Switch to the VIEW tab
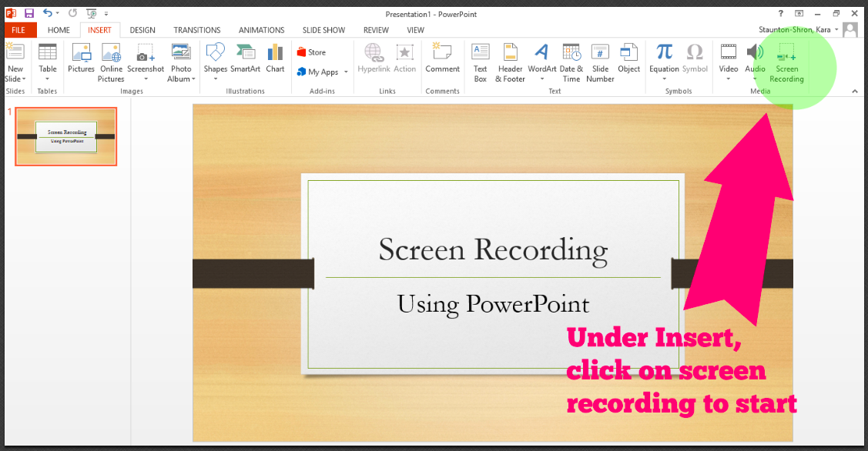The height and width of the screenshot is (451, 868). (x=416, y=30)
